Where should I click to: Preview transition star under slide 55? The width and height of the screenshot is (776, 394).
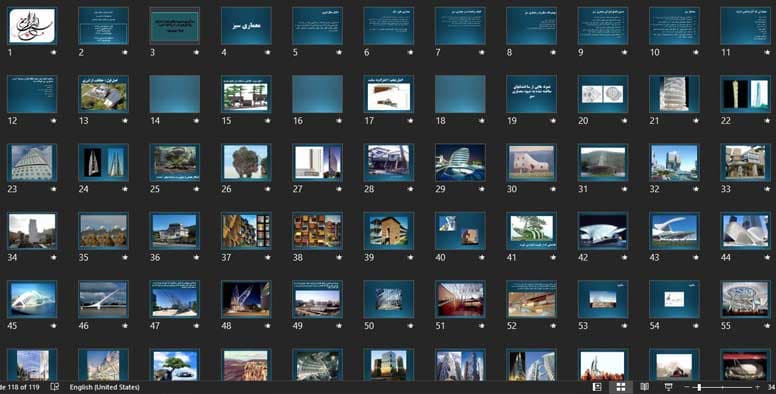click(767, 326)
